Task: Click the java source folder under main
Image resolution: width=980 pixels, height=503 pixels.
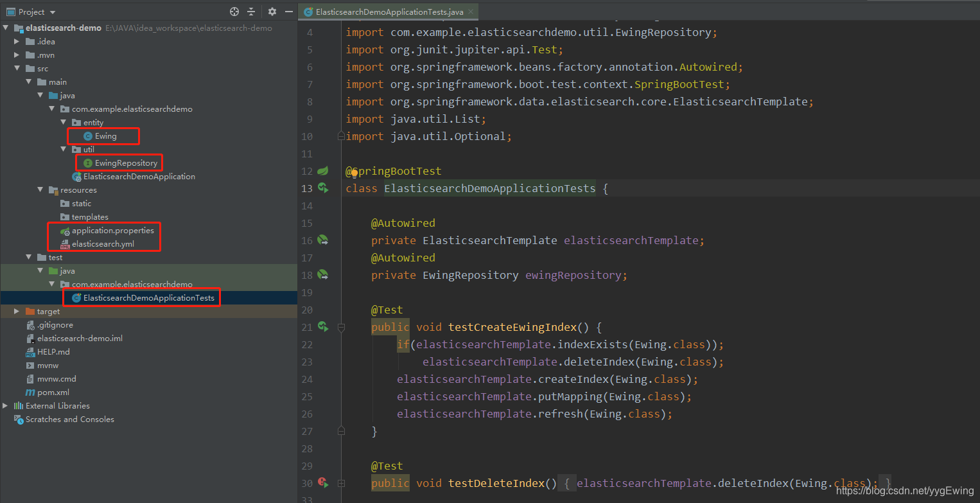Action: click(61, 96)
